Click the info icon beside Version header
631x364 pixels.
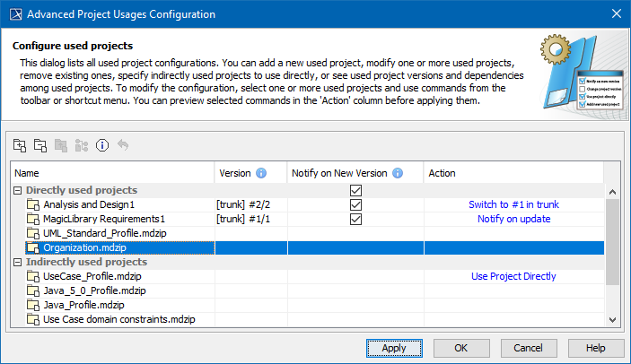pos(261,173)
